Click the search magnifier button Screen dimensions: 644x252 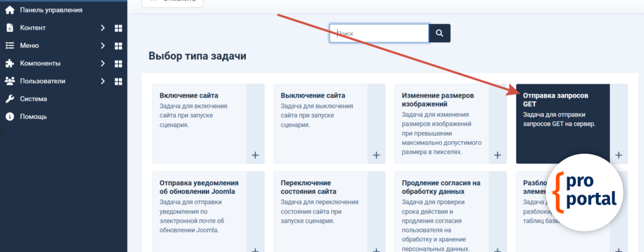(x=440, y=33)
